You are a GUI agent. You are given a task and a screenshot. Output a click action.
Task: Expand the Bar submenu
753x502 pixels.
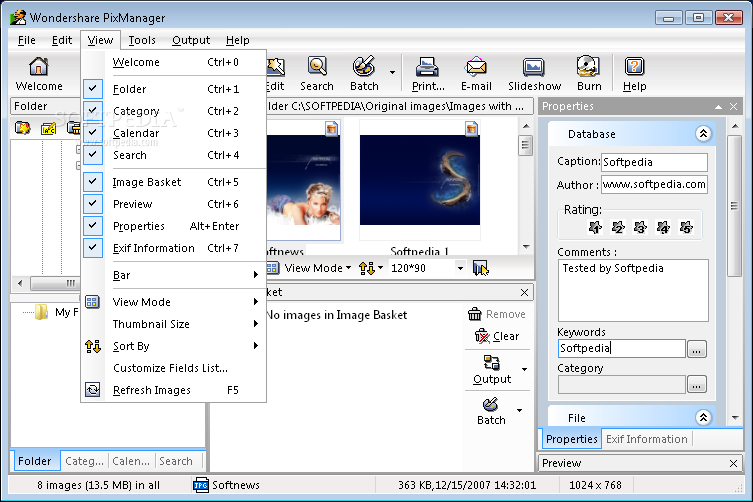point(173,275)
